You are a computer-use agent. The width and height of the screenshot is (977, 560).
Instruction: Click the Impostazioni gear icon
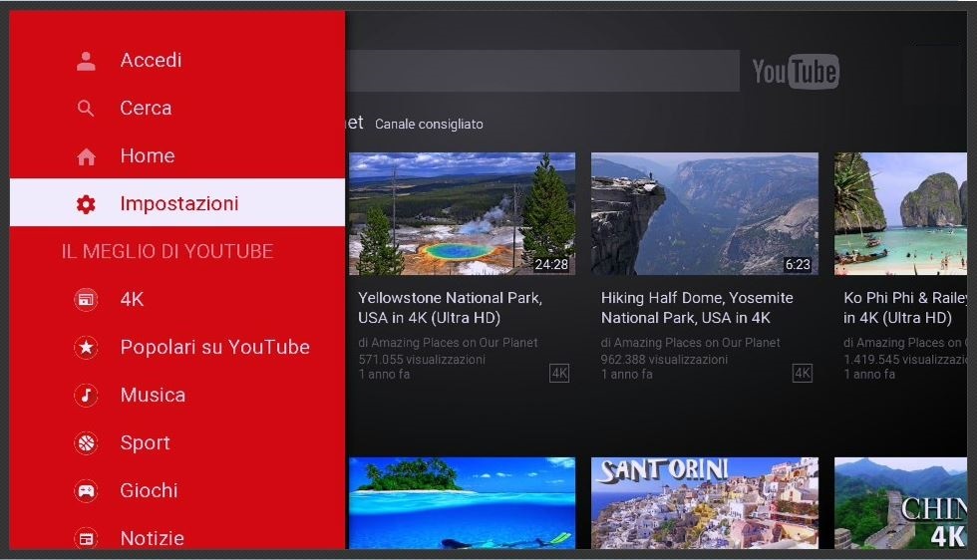pos(86,203)
